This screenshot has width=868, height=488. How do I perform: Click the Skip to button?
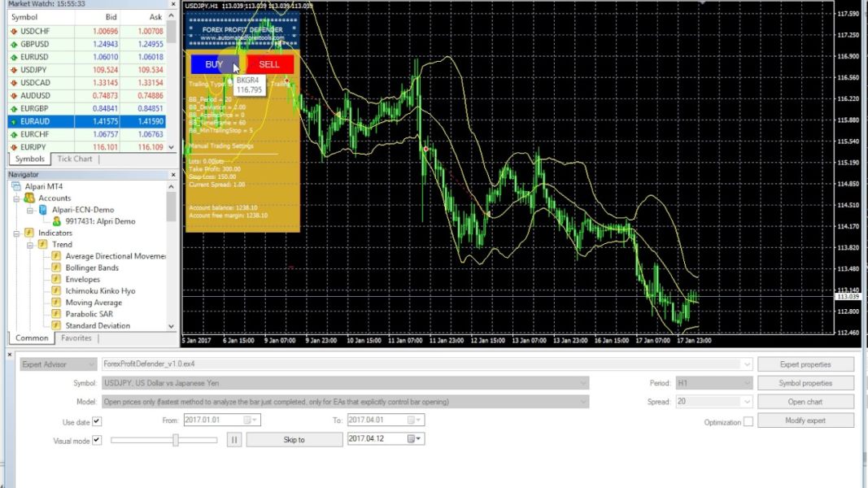pyautogui.click(x=294, y=440)
